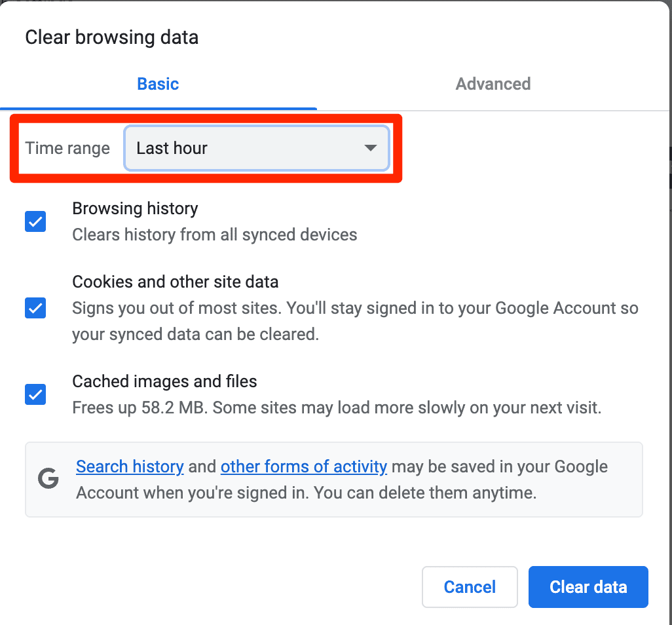
Task: Click the 'Browsing history' label text
Action: [x=135, y=208]
